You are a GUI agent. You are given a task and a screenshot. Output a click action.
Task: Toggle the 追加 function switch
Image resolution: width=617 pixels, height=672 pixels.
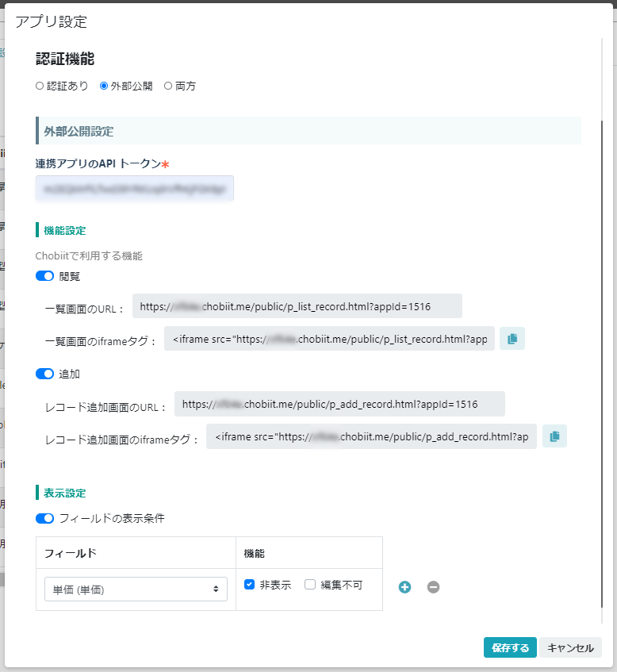pyautogui.click(x=45, y=373)
